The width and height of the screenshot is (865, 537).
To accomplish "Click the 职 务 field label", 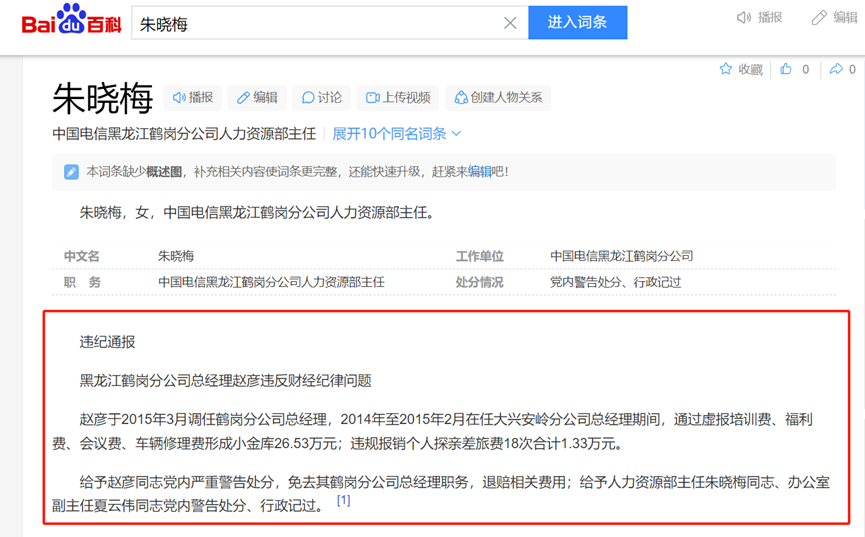I will (x=82, y=282).
